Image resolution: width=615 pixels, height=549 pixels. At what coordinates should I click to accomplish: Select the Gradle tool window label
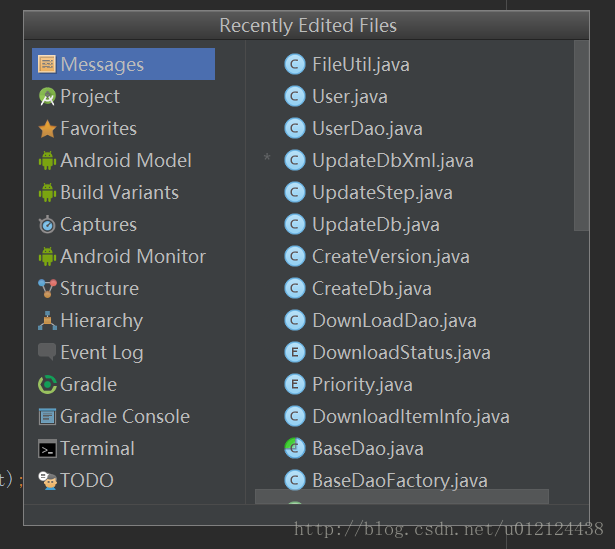click(89, 385)
